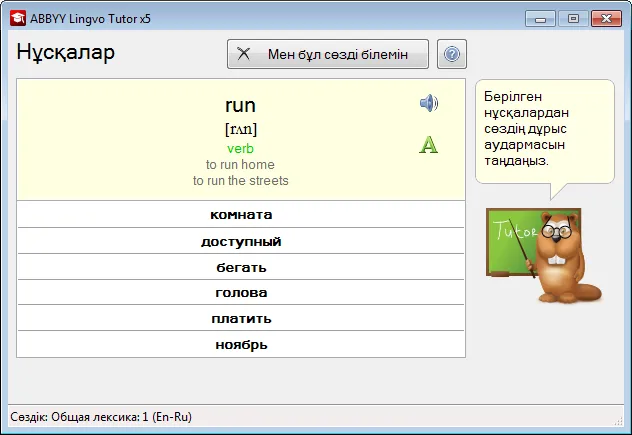Screen dimensions: 632x435
Task: Maximize the Lingvo Tutor window
Action: coord(573,19)
